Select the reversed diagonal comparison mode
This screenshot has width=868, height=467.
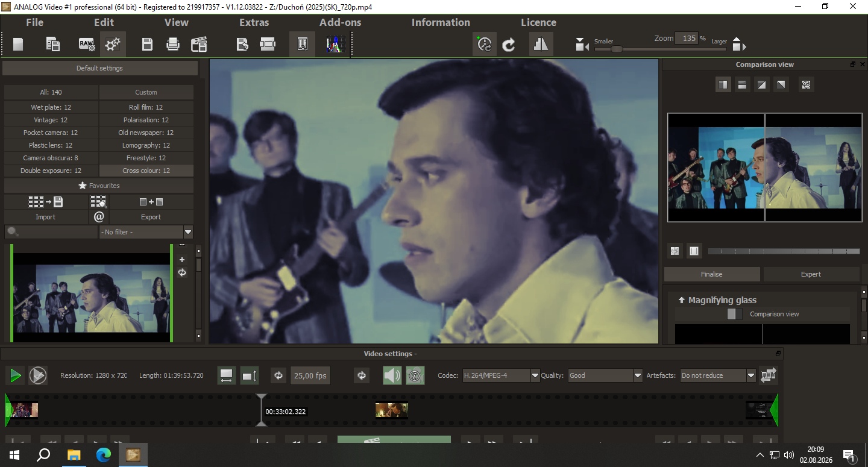pos(781,85)
